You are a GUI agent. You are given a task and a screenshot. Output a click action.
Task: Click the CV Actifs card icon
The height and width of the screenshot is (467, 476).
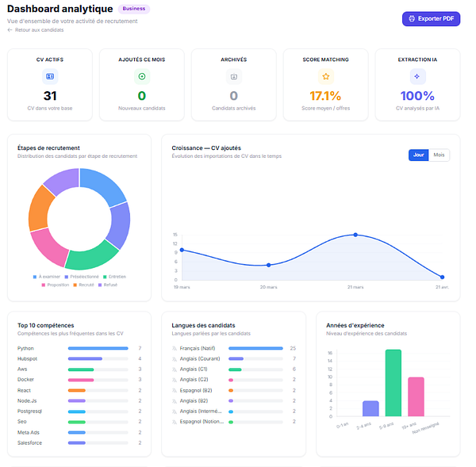(x=50, y=76)
